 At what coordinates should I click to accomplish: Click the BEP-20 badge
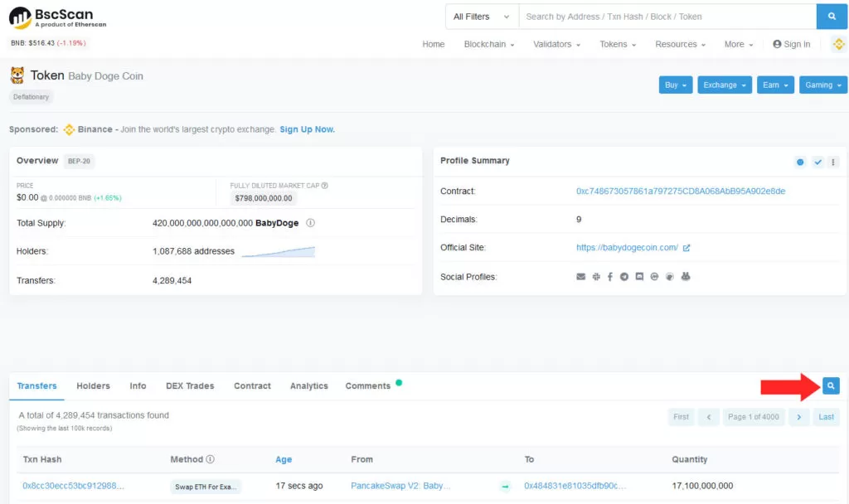tap(79, 162)
